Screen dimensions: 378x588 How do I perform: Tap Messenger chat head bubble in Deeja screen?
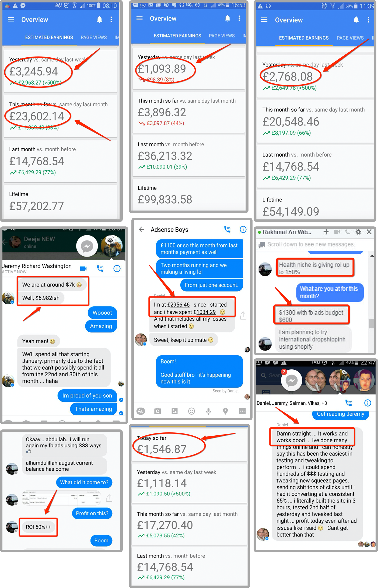pyautogui.click(x=87, y=246)
